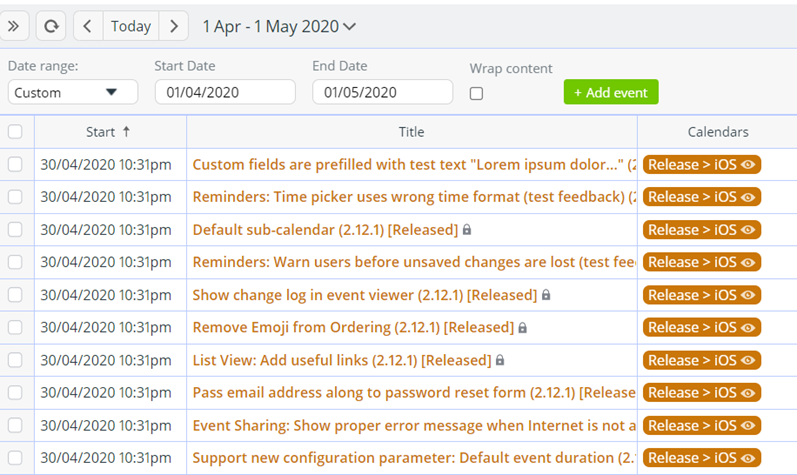Tick the select-all checkbox in header

click(15, 132)
